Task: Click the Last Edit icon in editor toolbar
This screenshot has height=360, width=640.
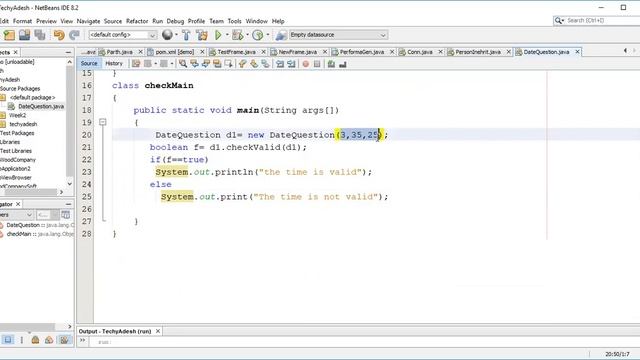Action: pyautogui.click(x=136, y=64)
